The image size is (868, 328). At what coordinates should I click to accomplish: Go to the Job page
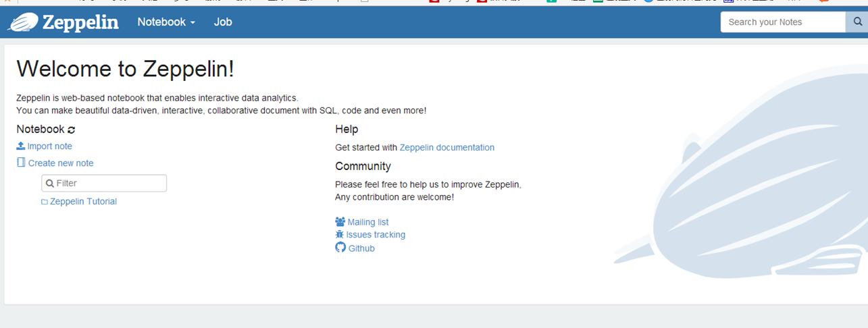pyautogui.click(x=223, y=22)
